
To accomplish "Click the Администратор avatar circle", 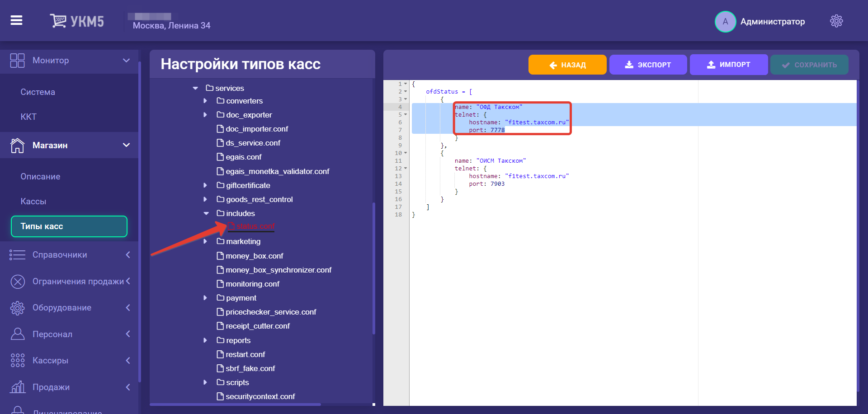I will point(725,22).
